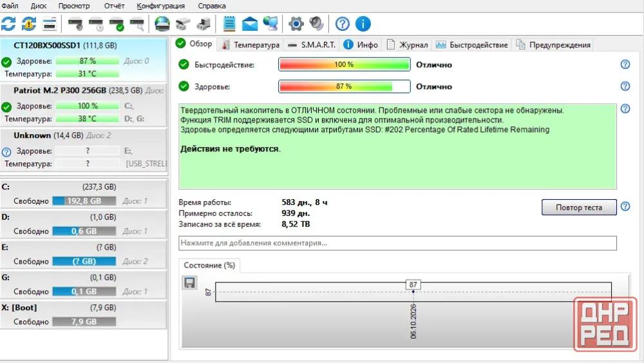Click the globe with monitor network icon
644x363 pixels.
tap(270, 24)
